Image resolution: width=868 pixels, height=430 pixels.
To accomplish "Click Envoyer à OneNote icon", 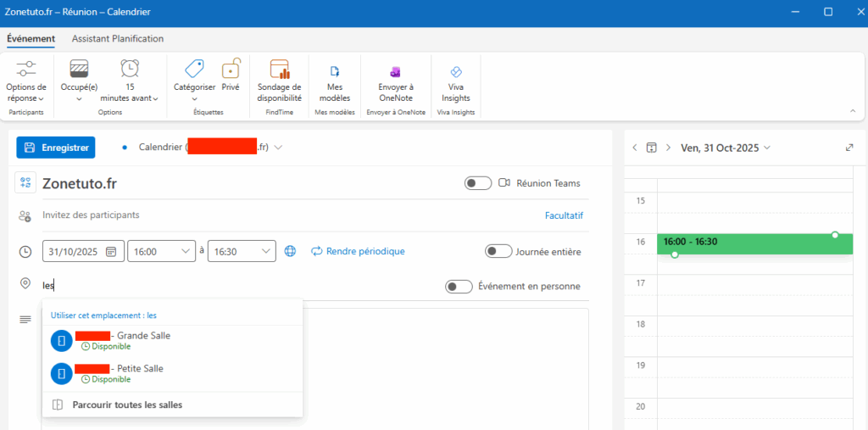I will point(396,72).
